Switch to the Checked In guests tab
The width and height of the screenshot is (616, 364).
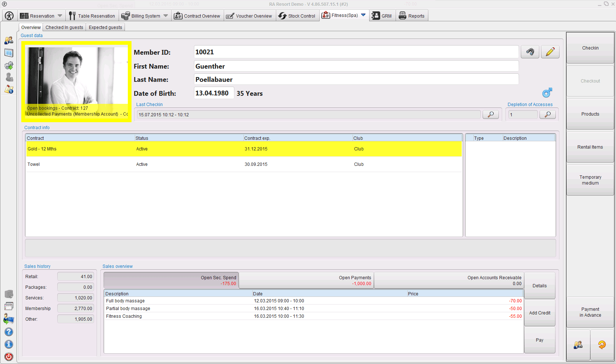click(64, 27)
